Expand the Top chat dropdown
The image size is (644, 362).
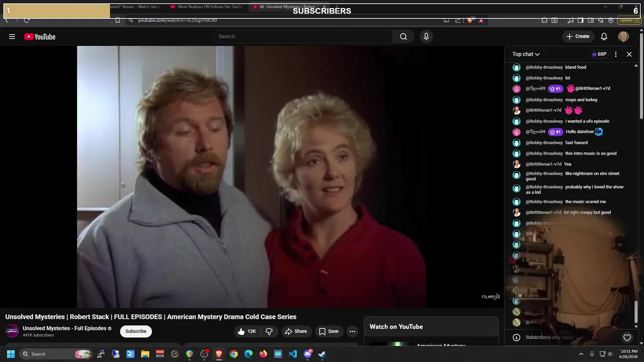(526, 54)
